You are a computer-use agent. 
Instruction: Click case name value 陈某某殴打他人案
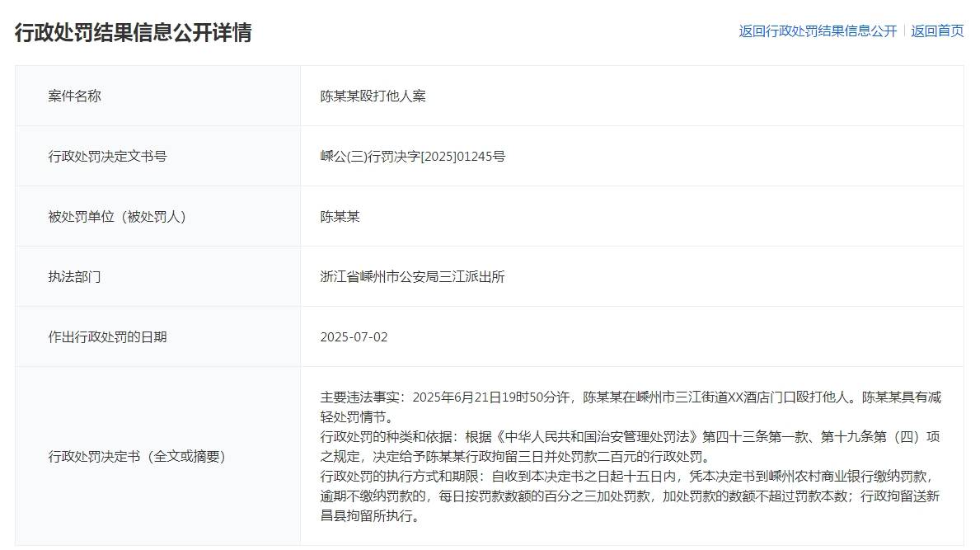[373, 96]
